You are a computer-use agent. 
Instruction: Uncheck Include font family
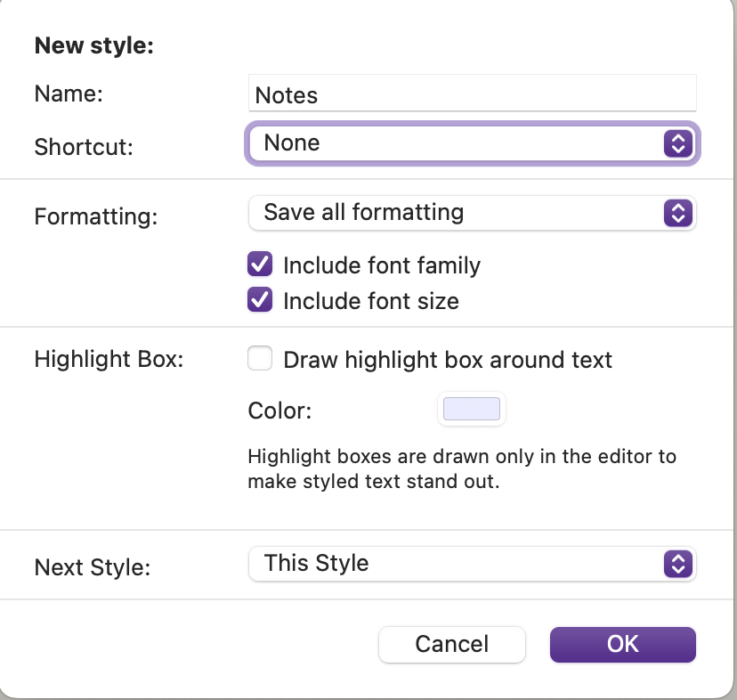[260, 265]
